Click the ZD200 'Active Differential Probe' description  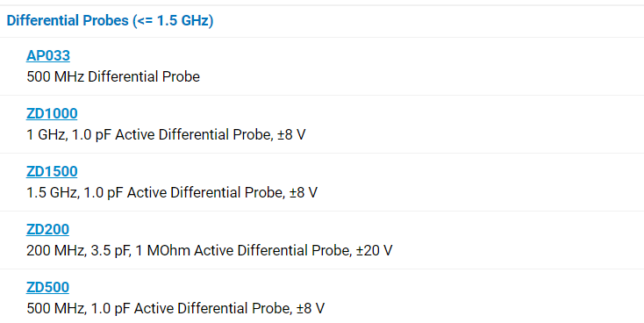pyautogui.click(x=271, y=251)
